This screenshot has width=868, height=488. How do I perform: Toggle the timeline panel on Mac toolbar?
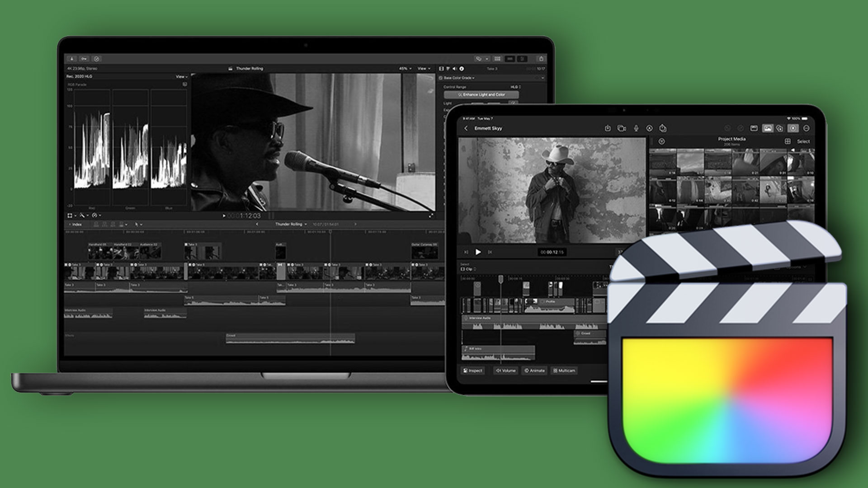(510, 59)
